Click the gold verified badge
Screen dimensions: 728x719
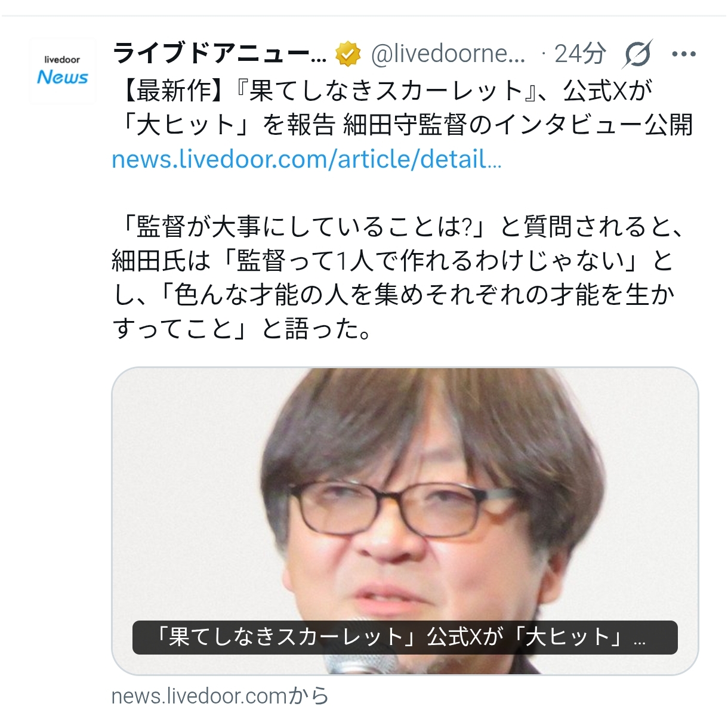pyautogui.click(x=348, y=54)
